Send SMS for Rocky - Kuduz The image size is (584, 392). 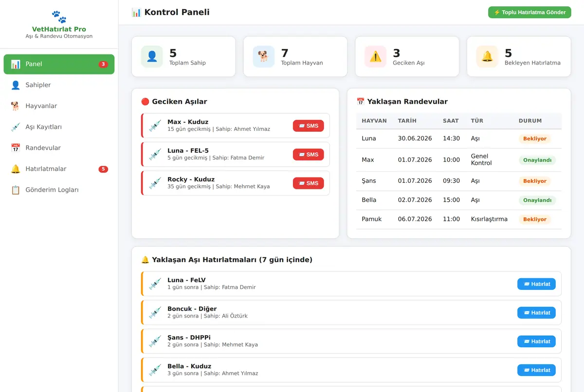[308, 183]
